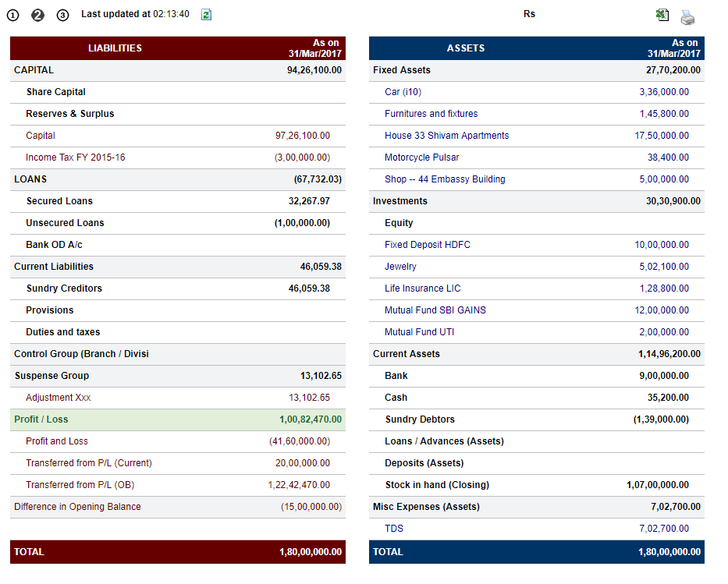Click the refresh icon beside last updated time

[x=206, y=15]
